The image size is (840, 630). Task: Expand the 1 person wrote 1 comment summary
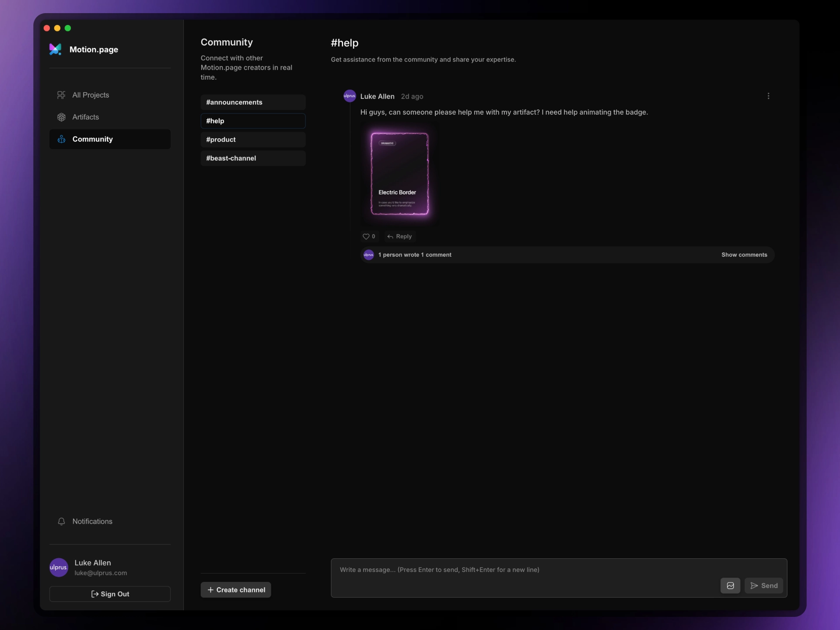pos(415,255)
